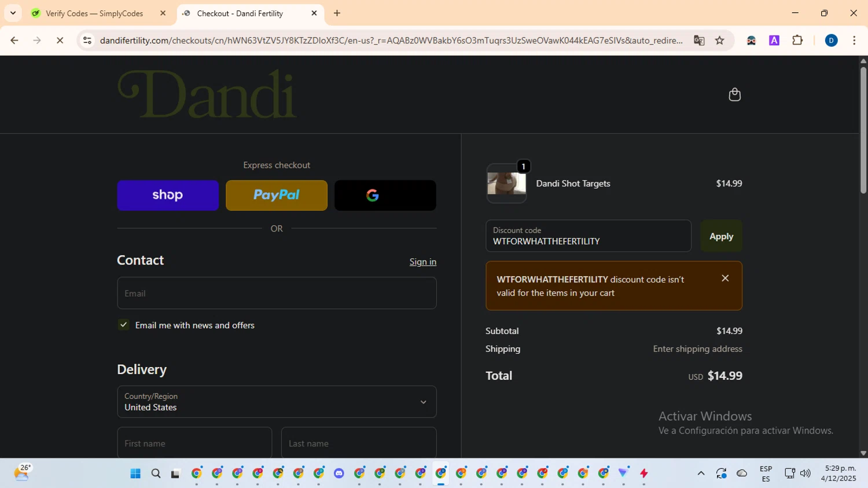The image size is (868, 488).
Task: Open Task View on the taskbar
Action: (x=175, y=474)
